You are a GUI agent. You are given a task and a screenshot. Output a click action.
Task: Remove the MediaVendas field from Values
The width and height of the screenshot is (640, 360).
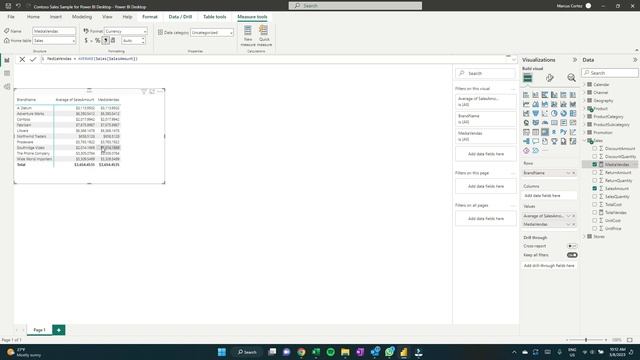573,224
